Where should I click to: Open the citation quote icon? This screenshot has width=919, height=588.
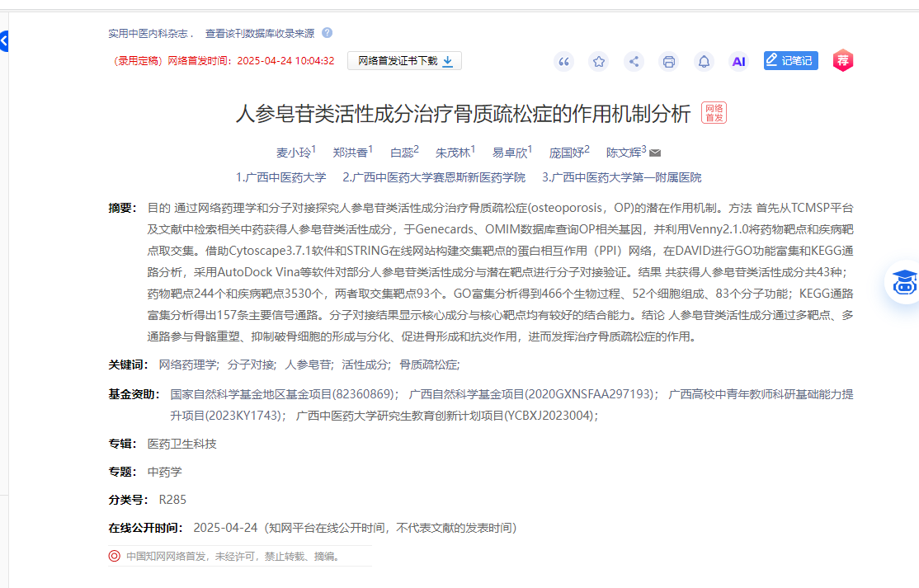(x=563, y=61)
